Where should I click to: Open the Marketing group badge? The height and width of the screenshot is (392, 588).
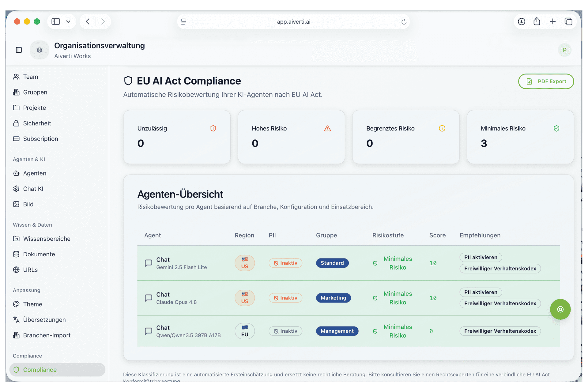click(x=334, y=298)
